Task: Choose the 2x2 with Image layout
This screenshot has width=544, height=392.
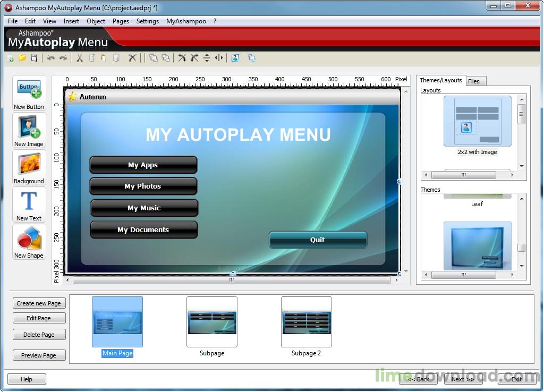Action: pyautogui.click(x=477, y=121)
